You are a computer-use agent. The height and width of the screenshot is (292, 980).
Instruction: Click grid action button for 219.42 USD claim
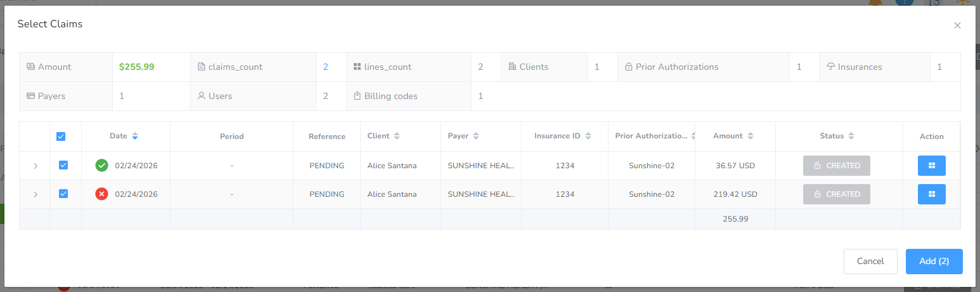[x=931, y=194]
